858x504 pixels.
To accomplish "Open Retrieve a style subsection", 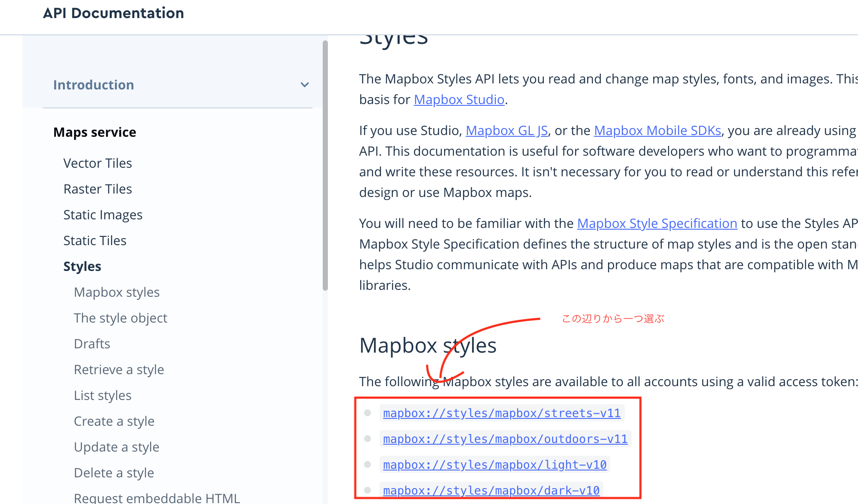I will (119, 369).
